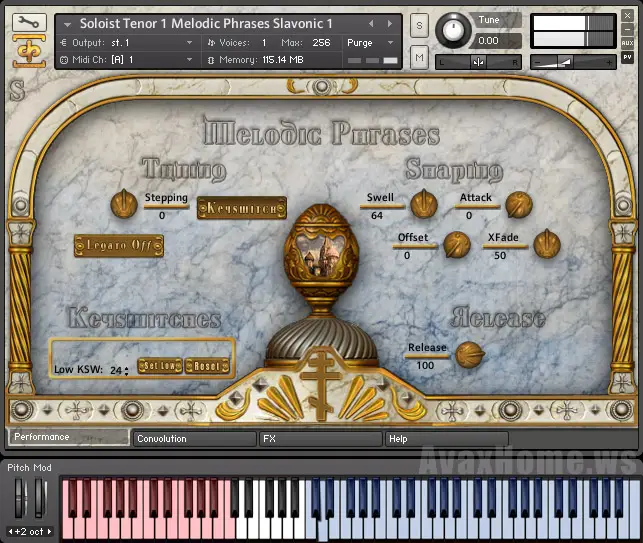Click the MIDI channel icon
Viewport: 643px width, 543px height.
point(64,60)
